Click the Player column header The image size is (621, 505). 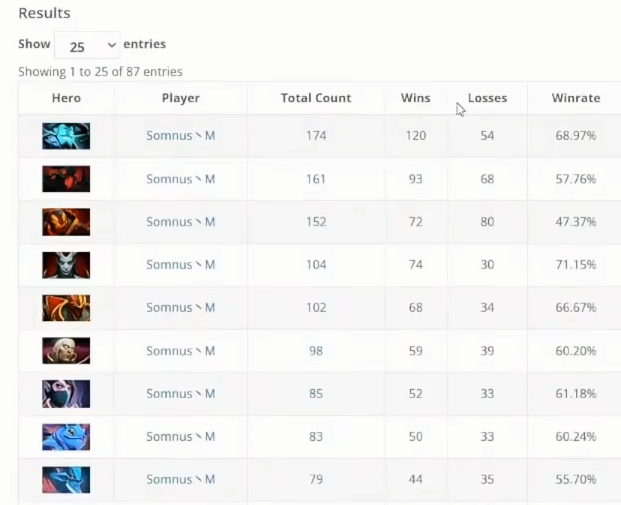(181, 98)
